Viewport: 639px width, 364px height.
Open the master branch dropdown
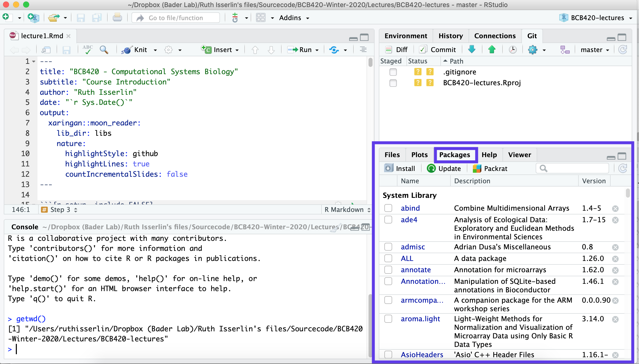point(595,50)
